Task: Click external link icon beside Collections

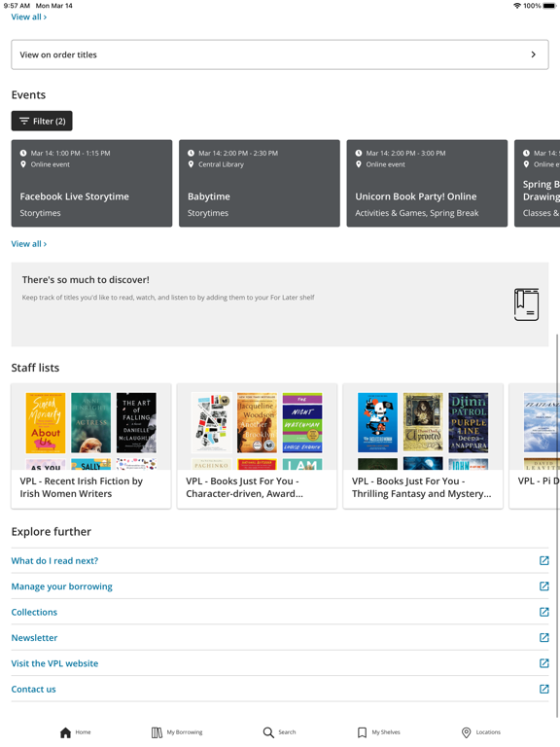Action: click(x=543, y=612)
